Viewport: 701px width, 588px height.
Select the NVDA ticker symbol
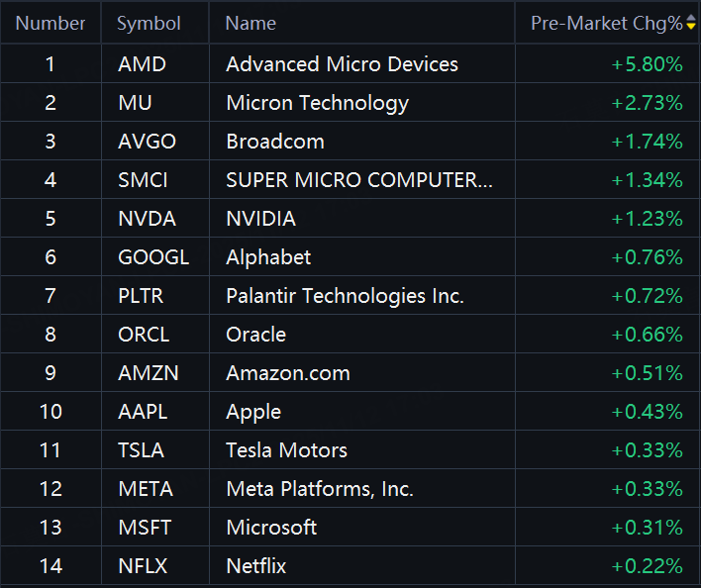pos(145,219)
